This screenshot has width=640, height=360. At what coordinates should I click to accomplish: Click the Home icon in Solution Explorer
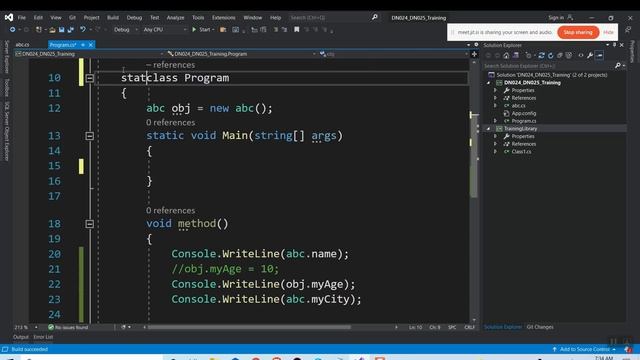(x=506, y=56)
